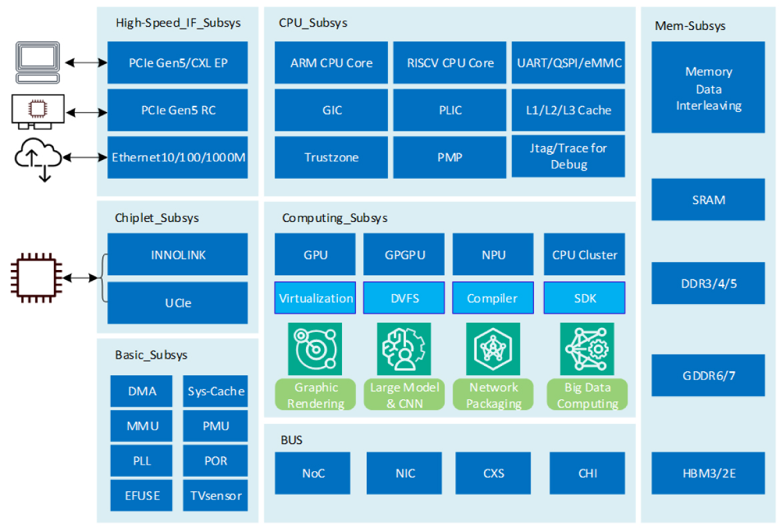The height and width of the screenshot is (532, 780).
Task: Click the GPGPU block
Action: pyautogui.click(x=404, y=254)
